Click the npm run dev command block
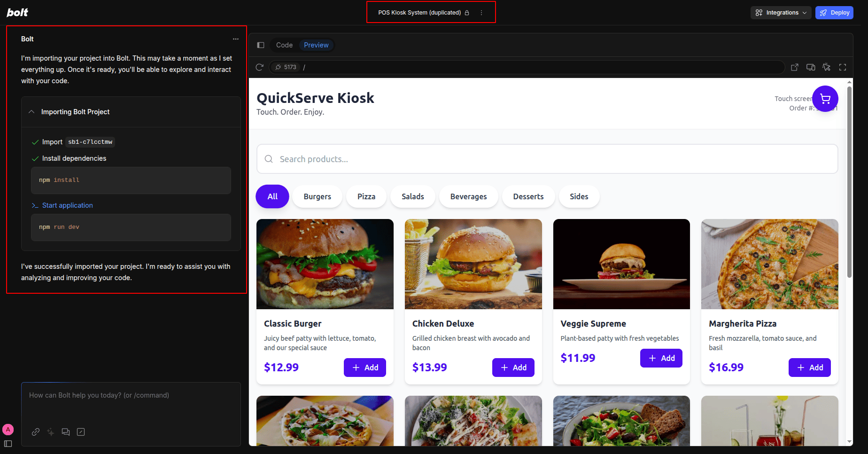The height and width of the screenshot is (454, 868). pyautogui.click(x=131, y=227)
